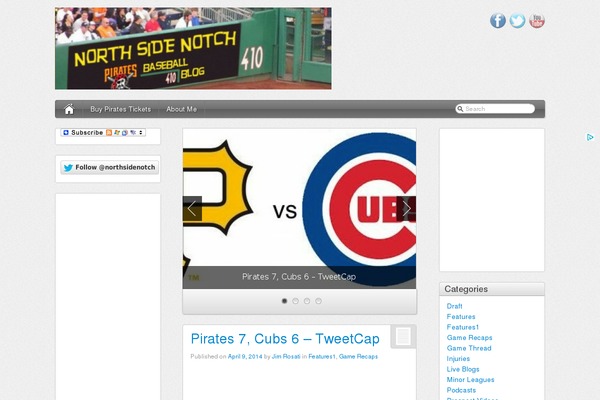
Task: Select the fourth slide dot
Action: click(318, 301)
